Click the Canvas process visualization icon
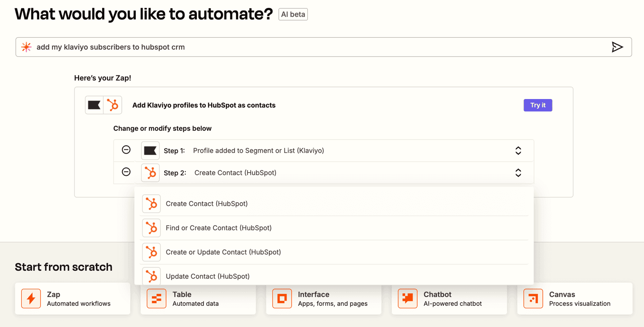Screen dimensions: 644x327 533,298
